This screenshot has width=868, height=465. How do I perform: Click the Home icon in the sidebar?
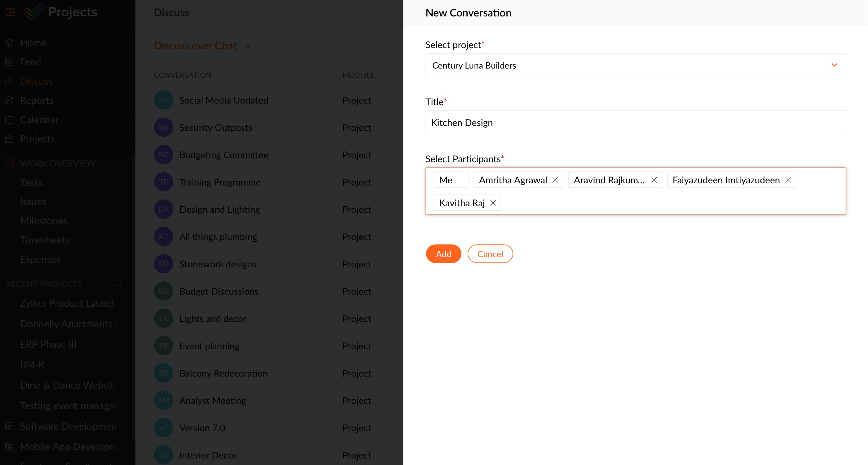(x=9, y=43)
